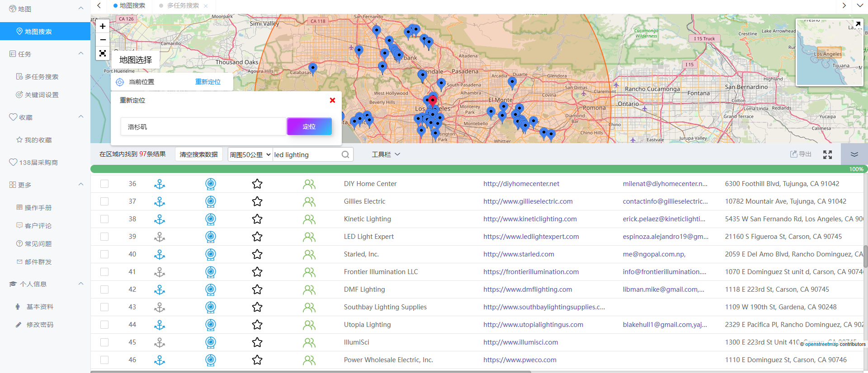Zoom out on the map
This screenshot has height=373, width=868.
click(103, 40)
